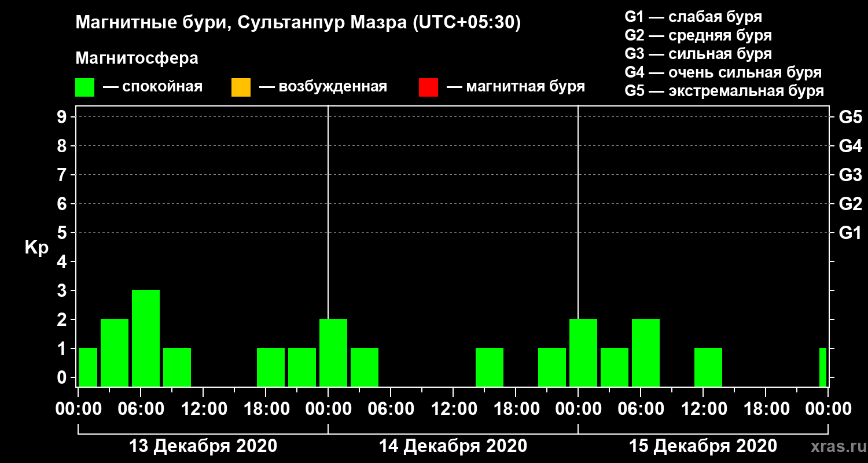Click the Kp 2 bar at 06:00 on 15 December

[x=646, y=352]
